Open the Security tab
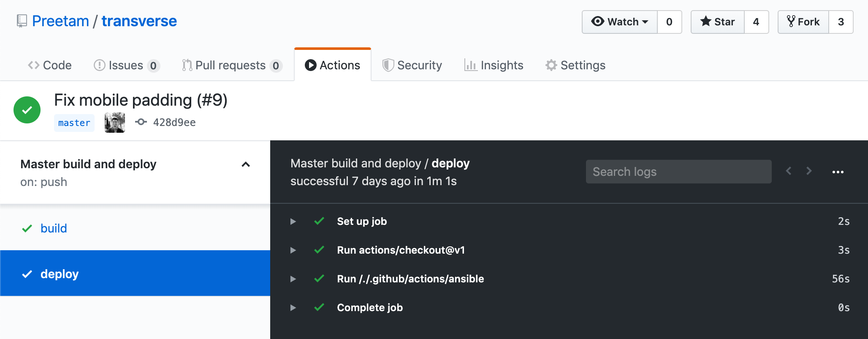Viewport: 868px width, 339px height. (x=412, y=65)
